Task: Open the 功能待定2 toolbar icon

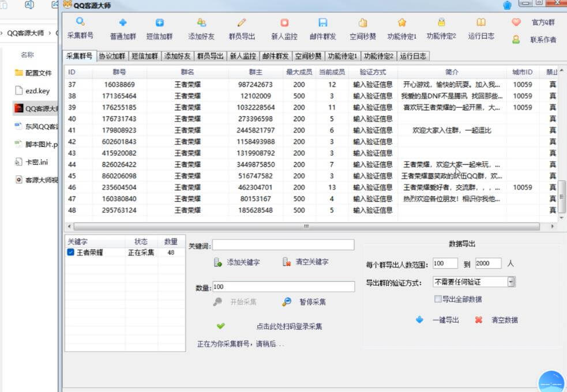Action: tap(441, 22)
